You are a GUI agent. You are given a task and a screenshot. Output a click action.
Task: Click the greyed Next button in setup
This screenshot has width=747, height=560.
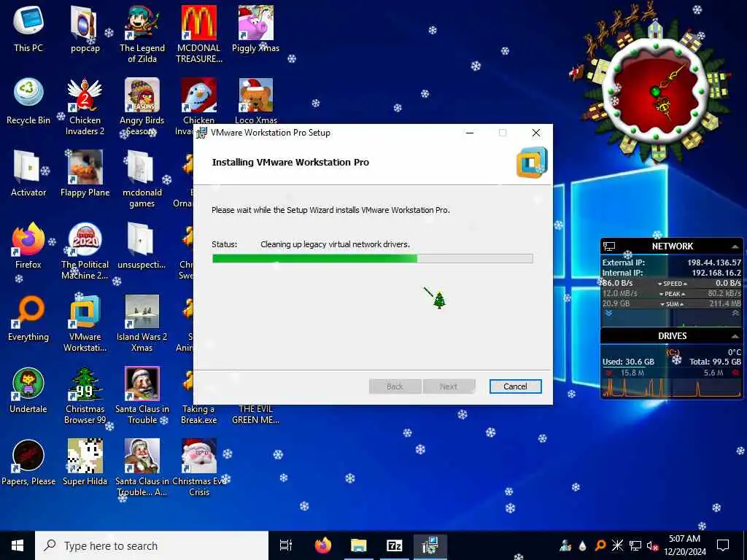(x=449, y=386)
